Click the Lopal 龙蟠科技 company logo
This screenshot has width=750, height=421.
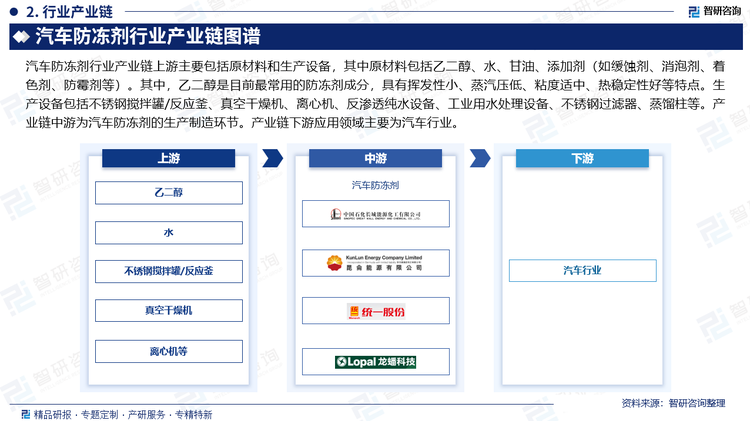pyautogui.click(x=376, y=362)
